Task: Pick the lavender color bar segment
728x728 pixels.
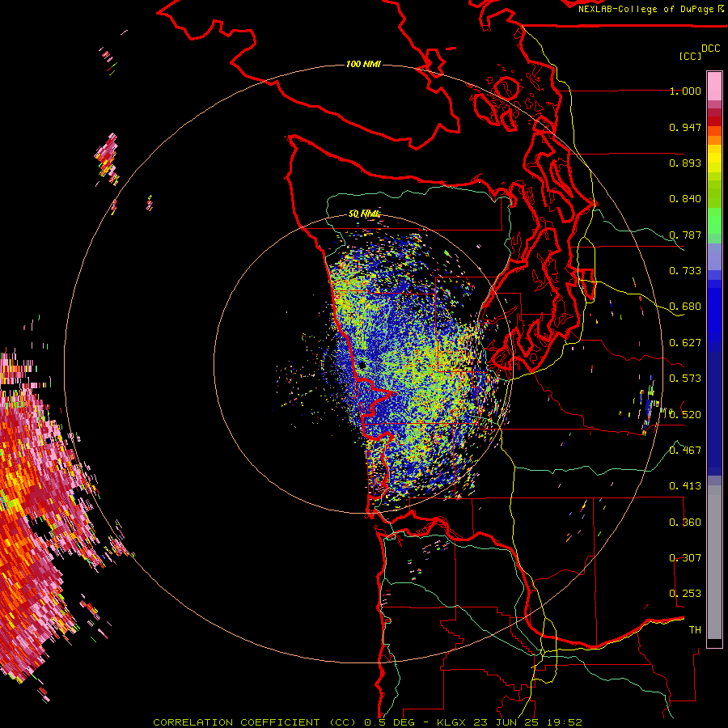Action: (x=714, y=256)
